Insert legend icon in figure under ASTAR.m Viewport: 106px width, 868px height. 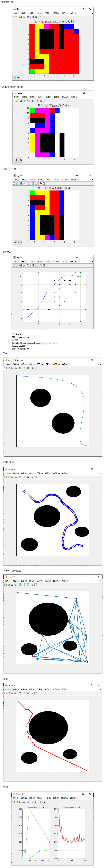(36, 183)
